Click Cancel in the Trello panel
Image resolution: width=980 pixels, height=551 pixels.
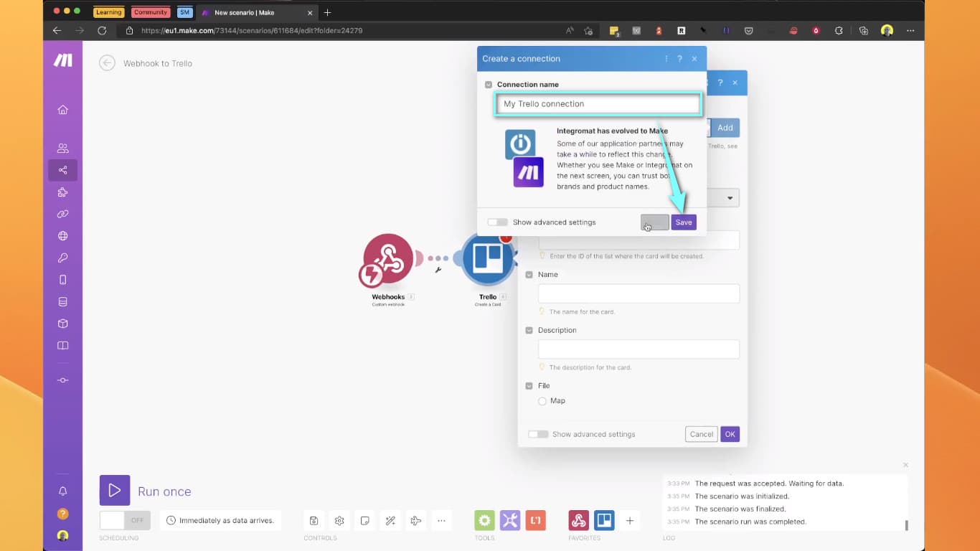(x=702, y=434)
